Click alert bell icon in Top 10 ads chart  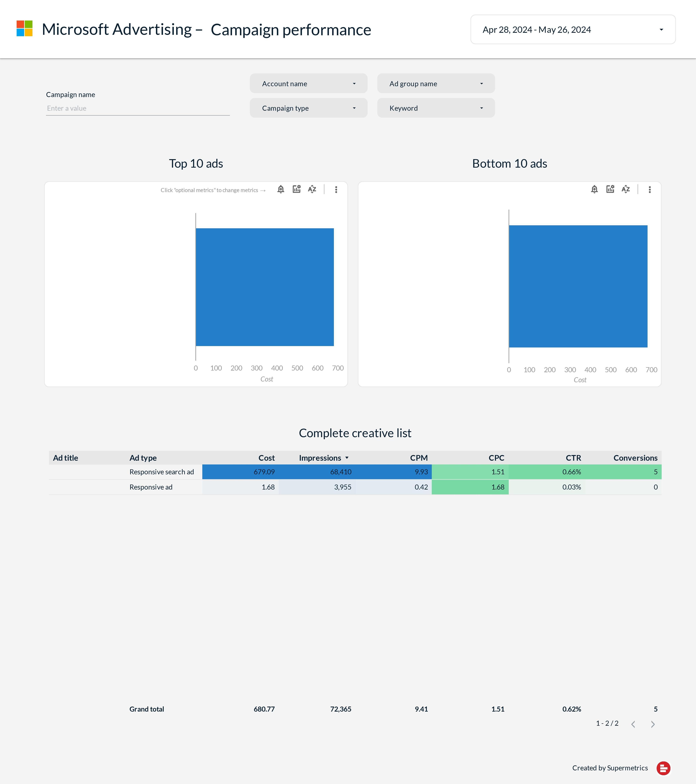click(281, 190)
